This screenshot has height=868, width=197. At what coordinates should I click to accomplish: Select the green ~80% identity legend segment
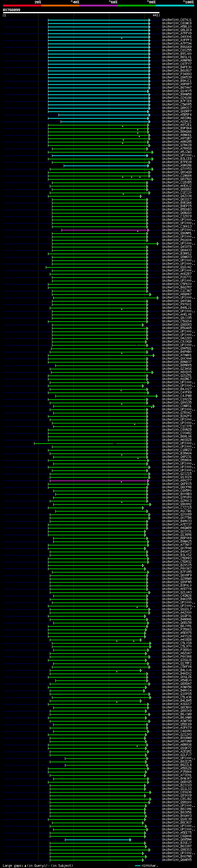click(x=137, y=6)
